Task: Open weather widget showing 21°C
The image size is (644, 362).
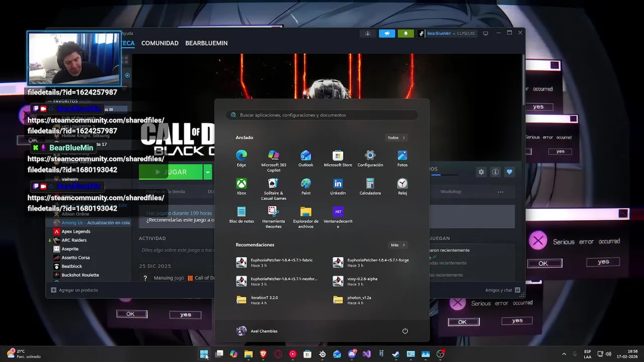Action: pyautogui.click(x=23, y=354)
